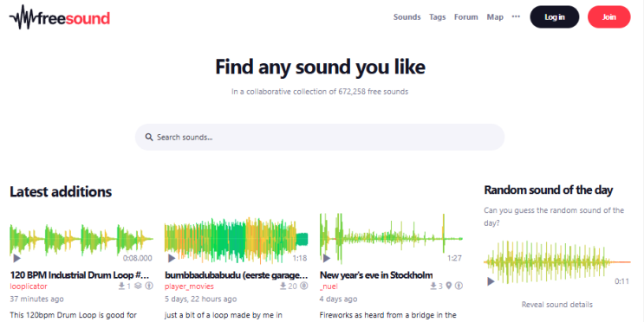644x322 pixels.
Task: Focus the Search sounds input field
Action: (320, 137)
